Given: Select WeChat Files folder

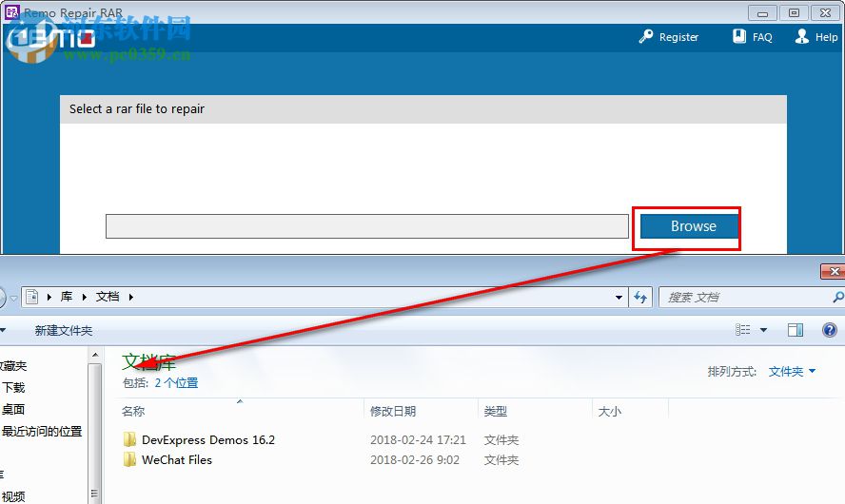Looking at the screenshot, I should [177, 460].
